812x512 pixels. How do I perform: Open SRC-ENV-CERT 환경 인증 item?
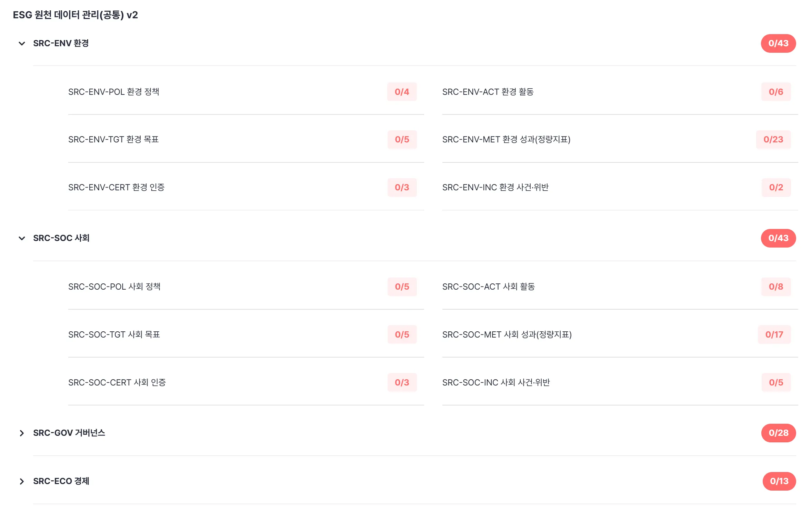click(116, 187)
